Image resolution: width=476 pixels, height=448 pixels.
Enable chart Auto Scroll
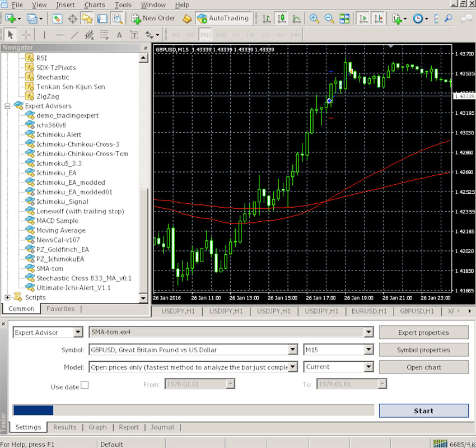(363, 18)
